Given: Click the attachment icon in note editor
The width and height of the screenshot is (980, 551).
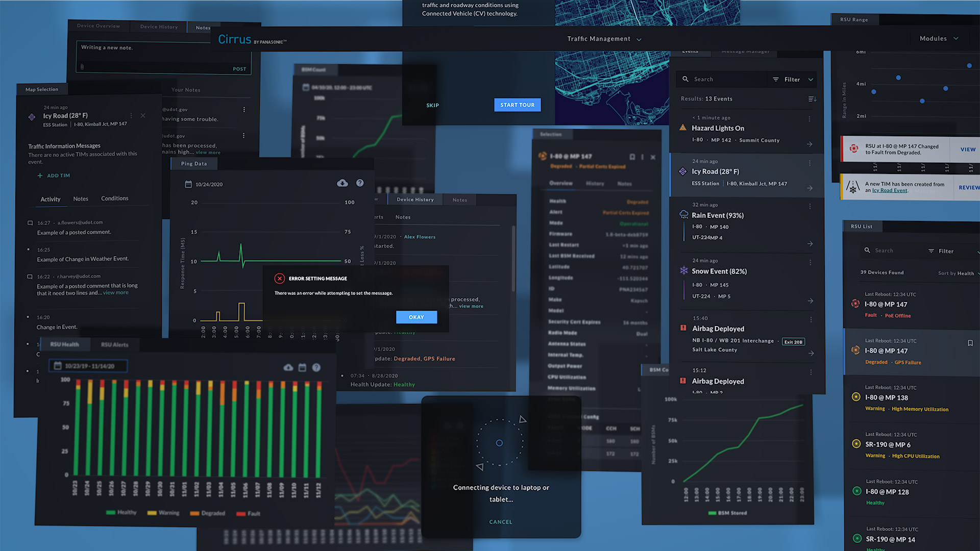Looking at the screenshot, I should (x=82, y=67).
